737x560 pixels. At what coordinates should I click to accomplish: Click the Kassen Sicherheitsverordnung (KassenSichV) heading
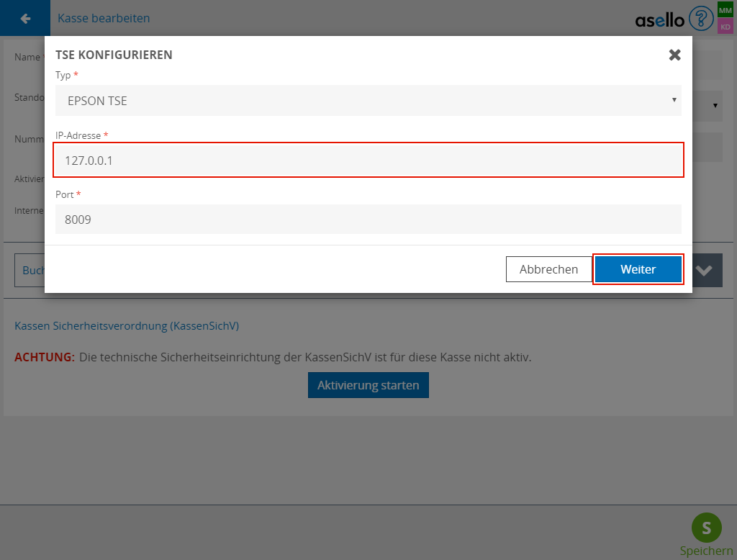[x=127, y=326]
